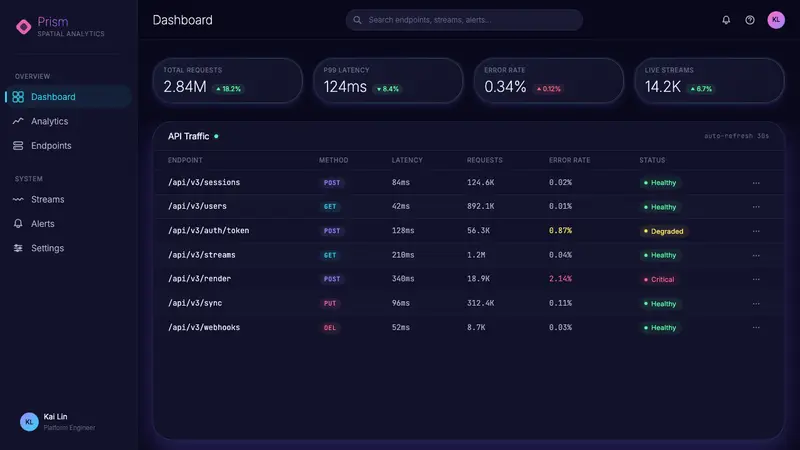Image resolution: width=800 pixels, height=450 pixels.
Task: Click the Endpoints server icon in sidebar
Action: 18,146
